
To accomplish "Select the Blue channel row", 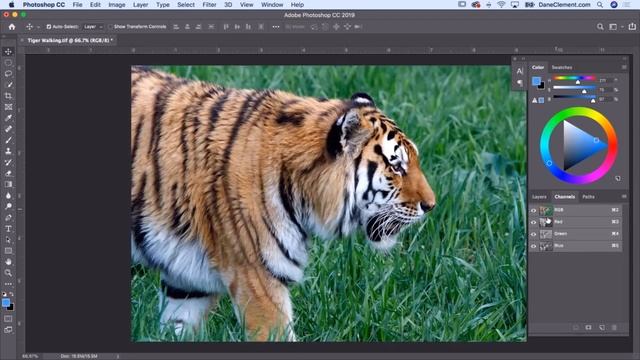I will click(576, 246).
